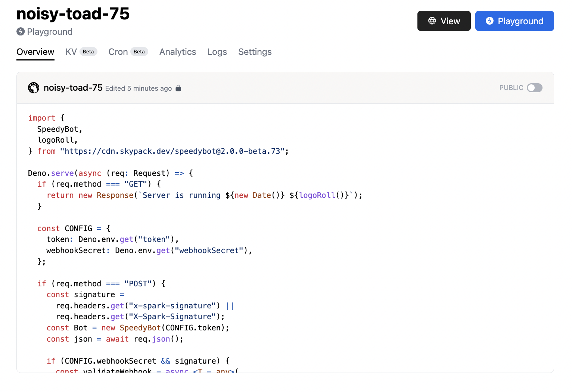
Task: Open the Logs tab
Action: [217, 52]
